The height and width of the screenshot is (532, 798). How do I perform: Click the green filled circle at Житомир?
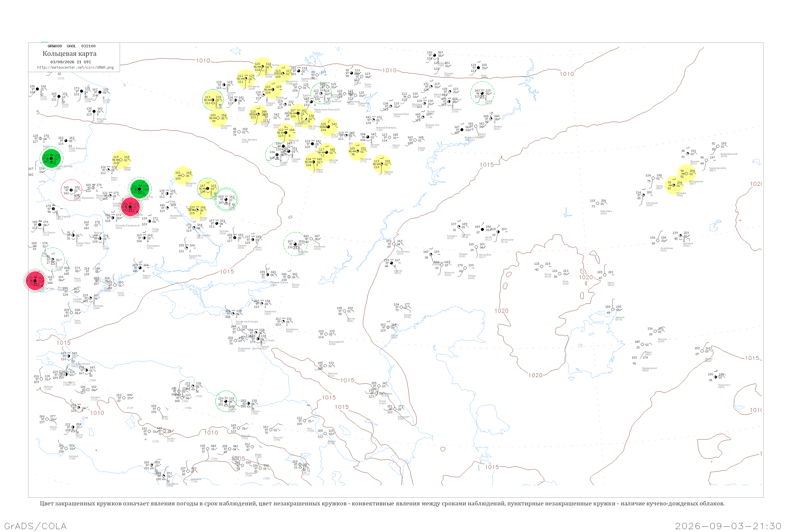coord(139,189)
